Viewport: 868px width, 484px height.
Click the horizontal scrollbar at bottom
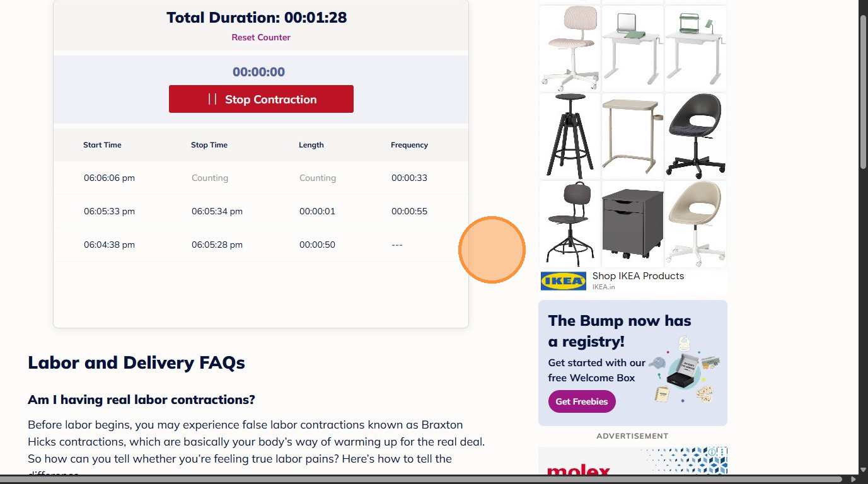(x=421, y=480)
